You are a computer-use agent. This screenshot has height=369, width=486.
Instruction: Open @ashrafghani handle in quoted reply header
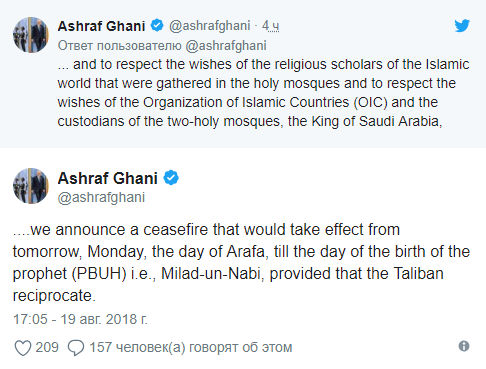pos(210,26)
